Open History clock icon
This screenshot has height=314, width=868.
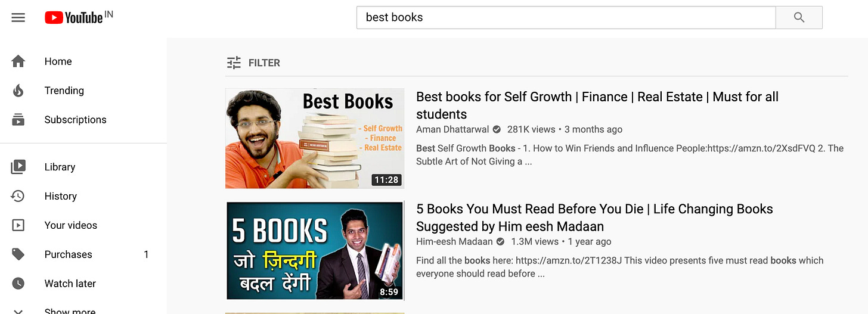pyautogui.click(x=18, y=196)
